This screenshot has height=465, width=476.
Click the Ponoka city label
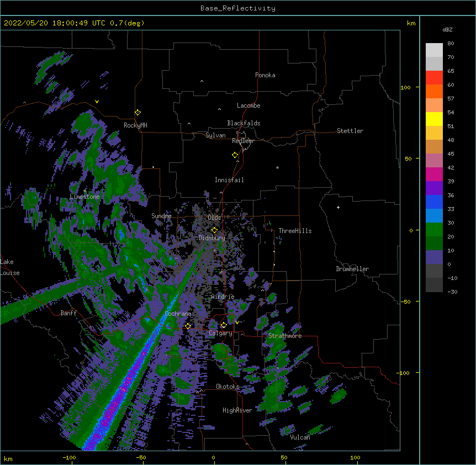(x=265, y=75)
